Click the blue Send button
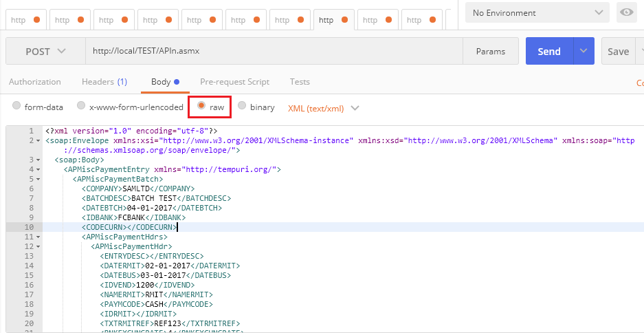 549,52
